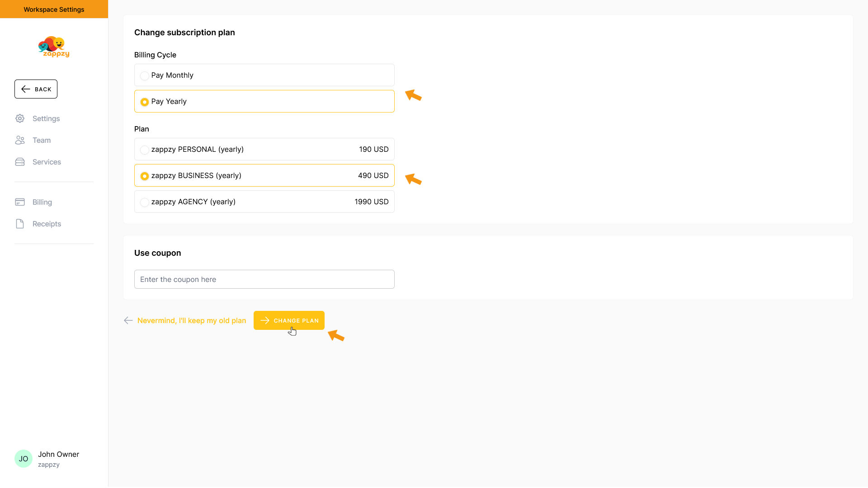Click the Services drive icon
The width and height of the screenshot is (868, 488).
click(20, 162)
